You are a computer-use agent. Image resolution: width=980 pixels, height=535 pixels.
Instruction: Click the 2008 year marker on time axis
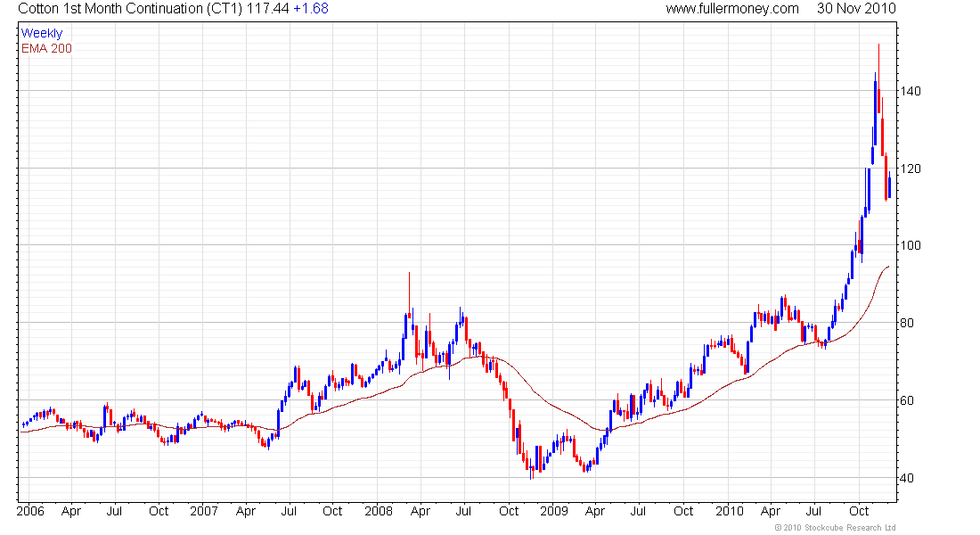tap(379, 512)
